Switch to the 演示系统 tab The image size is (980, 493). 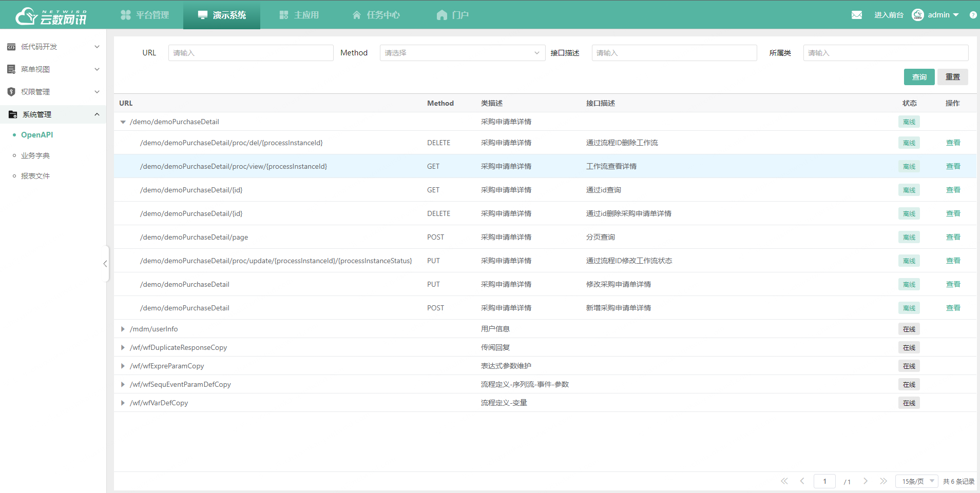[x=221, y=14]
